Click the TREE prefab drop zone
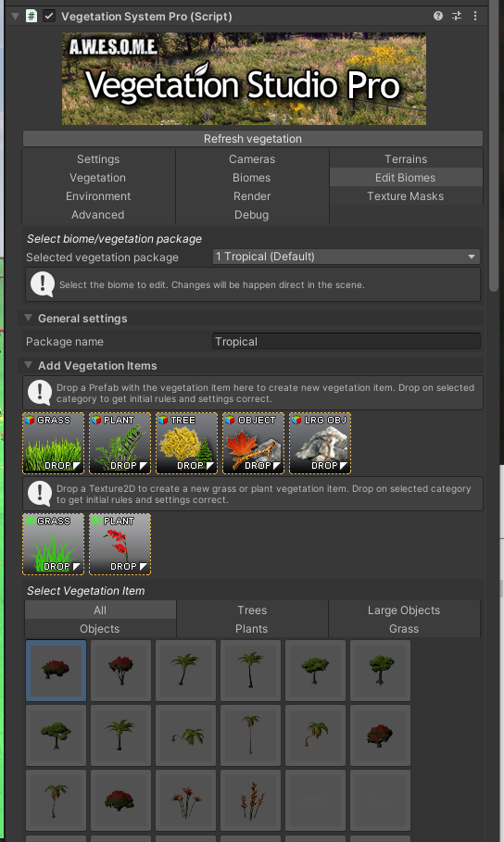Viewport: 504px width, 842px height. pyautogui.click(x=187, y=443)
